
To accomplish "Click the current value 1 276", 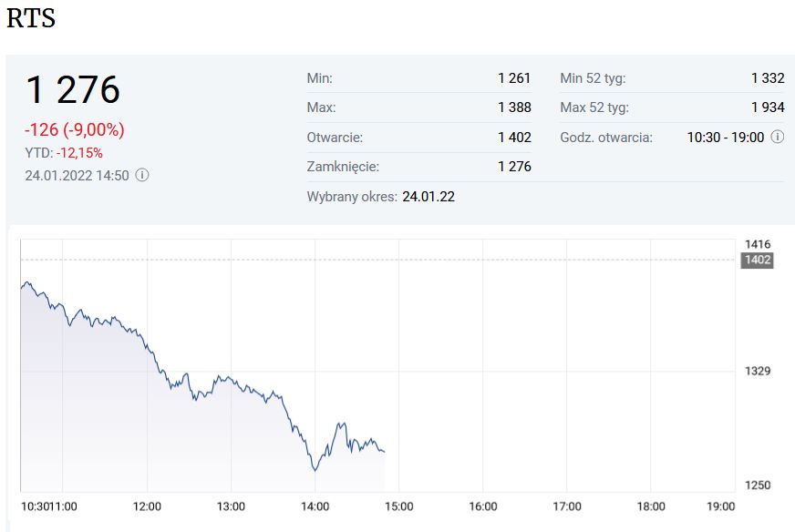I will (73, 90).
